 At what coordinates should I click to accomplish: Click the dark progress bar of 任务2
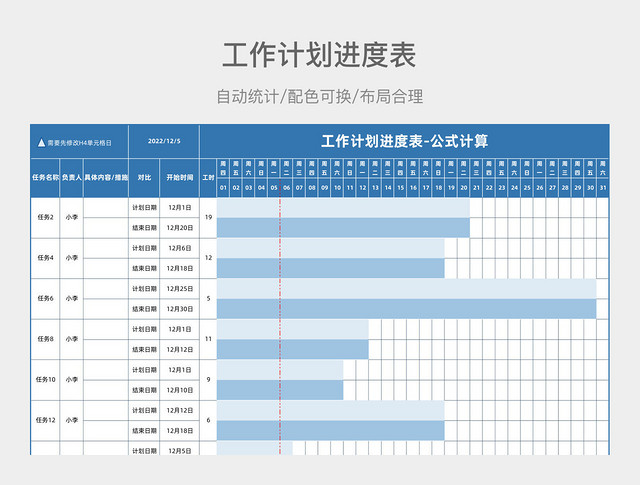[x=343, y=228]
